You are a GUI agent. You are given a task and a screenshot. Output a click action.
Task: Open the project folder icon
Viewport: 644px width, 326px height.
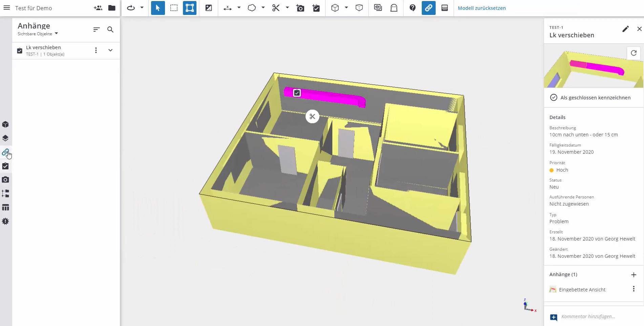pos(112,8)
